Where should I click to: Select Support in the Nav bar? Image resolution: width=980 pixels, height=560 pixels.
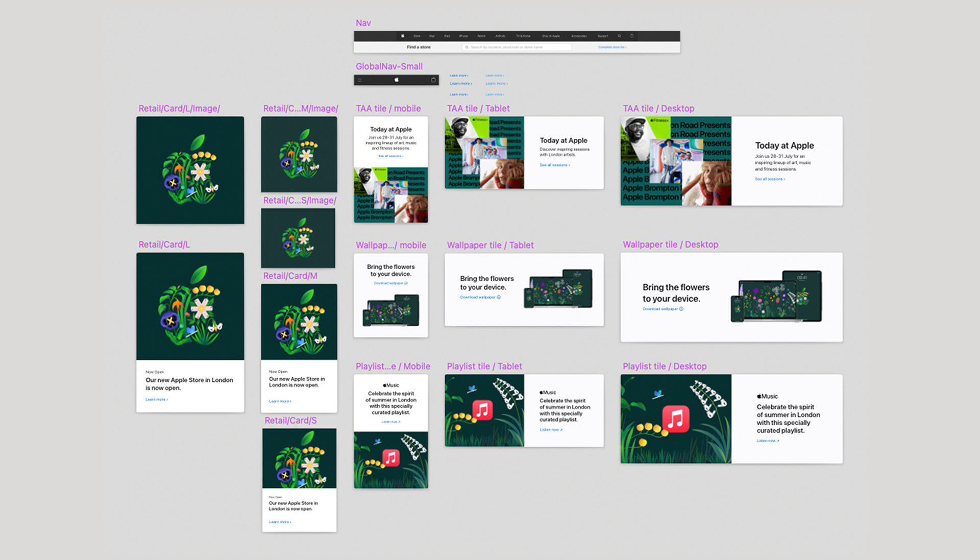pyautogui.click(x=603, y=36)
